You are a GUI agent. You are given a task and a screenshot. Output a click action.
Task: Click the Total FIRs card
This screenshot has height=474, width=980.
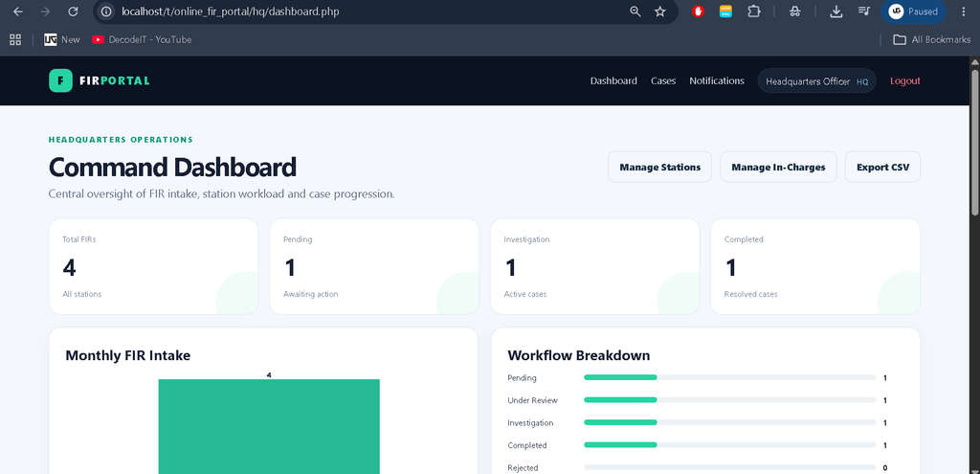[x=153, y=266]
